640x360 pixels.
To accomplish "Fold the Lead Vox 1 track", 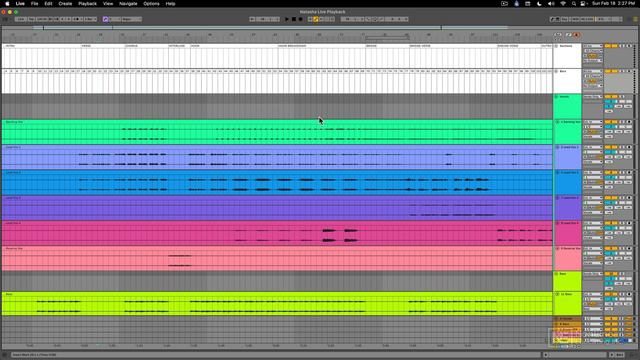I will click(558, 147).
